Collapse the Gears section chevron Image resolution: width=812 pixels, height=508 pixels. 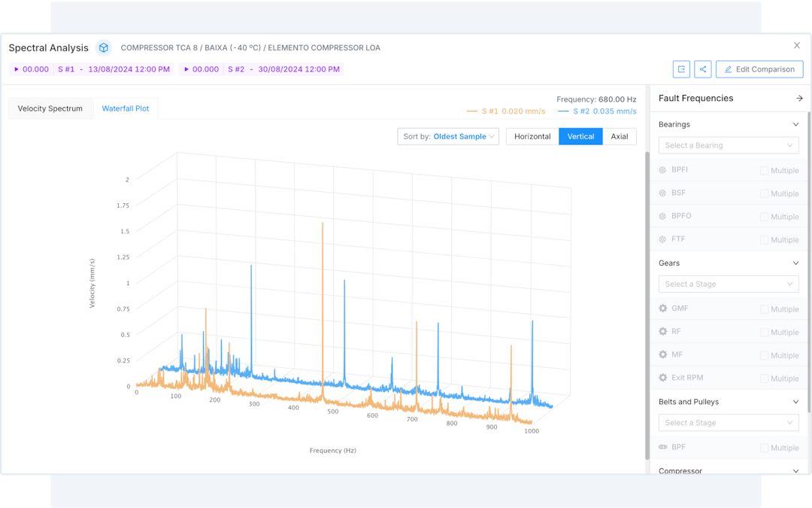pos(795,263)
